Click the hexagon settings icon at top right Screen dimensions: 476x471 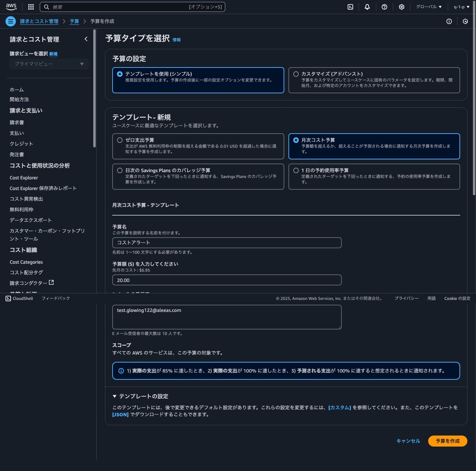click(465, 21)
